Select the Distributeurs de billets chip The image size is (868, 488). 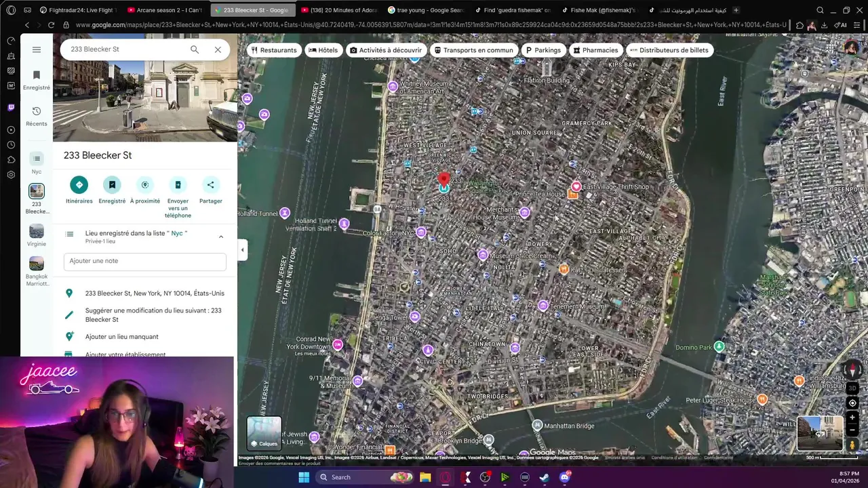click(x=669, y=50)
